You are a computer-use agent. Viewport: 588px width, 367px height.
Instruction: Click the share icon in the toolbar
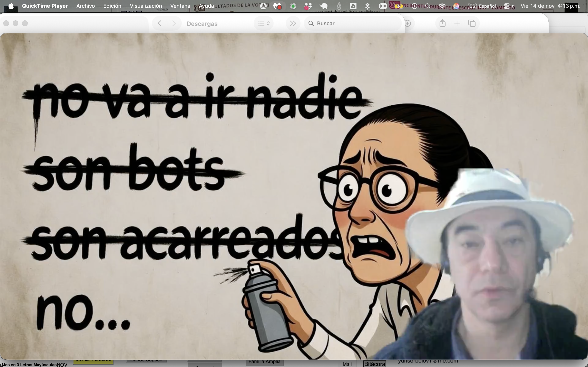[x=442, y=23]
